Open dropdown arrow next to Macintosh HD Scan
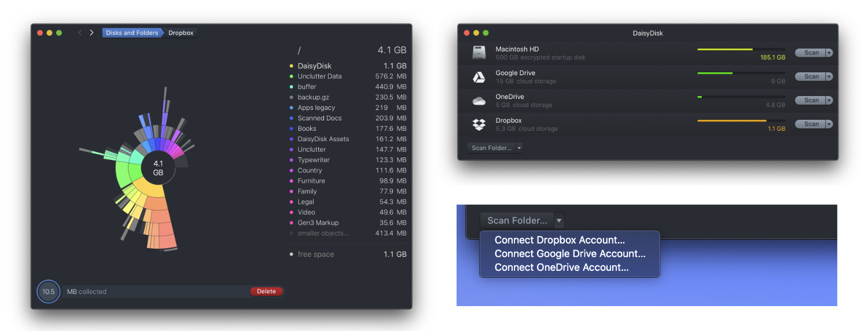 point(829,53)
